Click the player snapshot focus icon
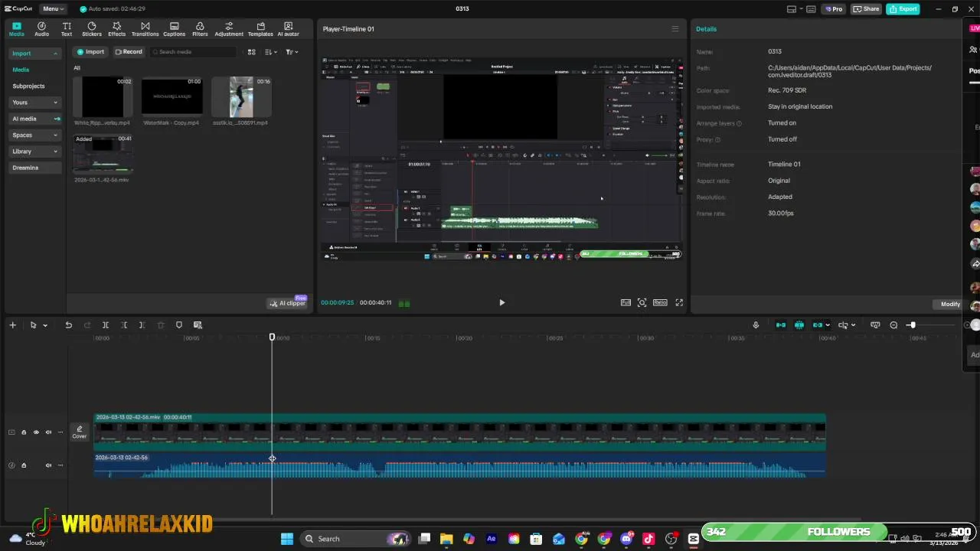980x551 pixels. [x=642, y=302]
